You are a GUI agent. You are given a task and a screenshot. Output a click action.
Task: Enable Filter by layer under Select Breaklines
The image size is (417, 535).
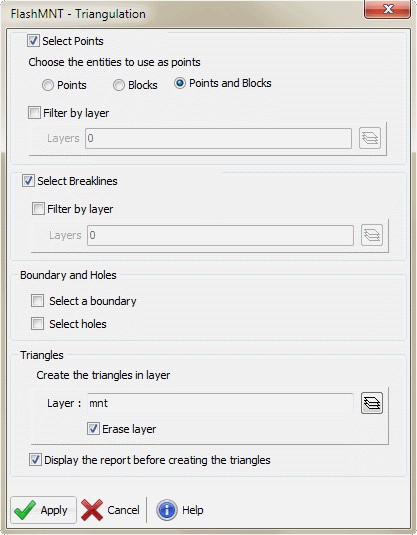tap(38, 209)
